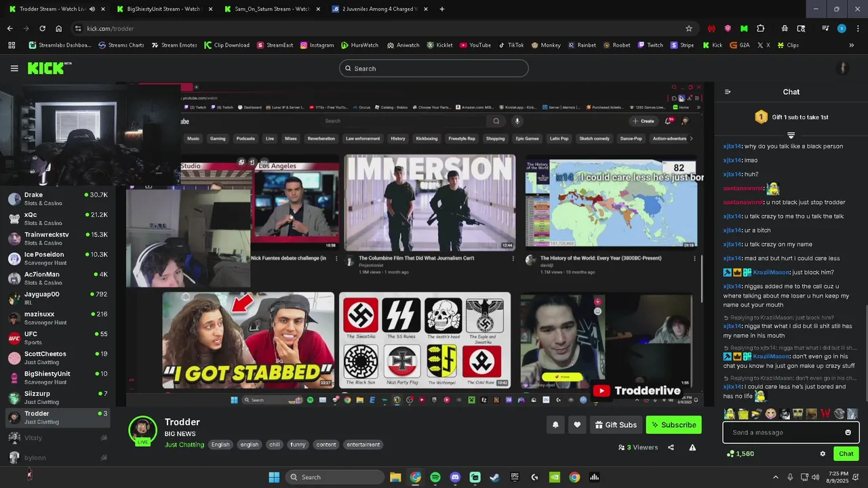Open the Kick hamburger sidebar menu
The height and width of the screenshot is (488, 868).
coord(14,68)
